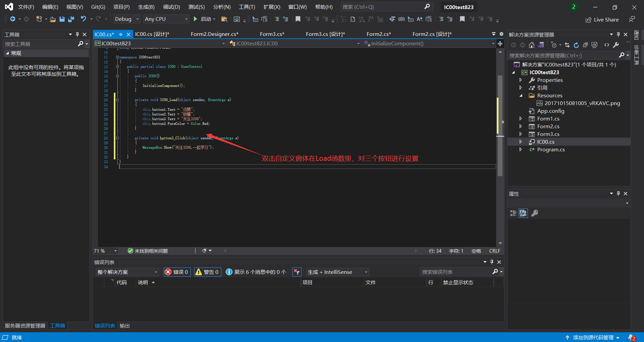
Task: Switch to the 输出 tab at the bottom
Action: click(125, 326)
